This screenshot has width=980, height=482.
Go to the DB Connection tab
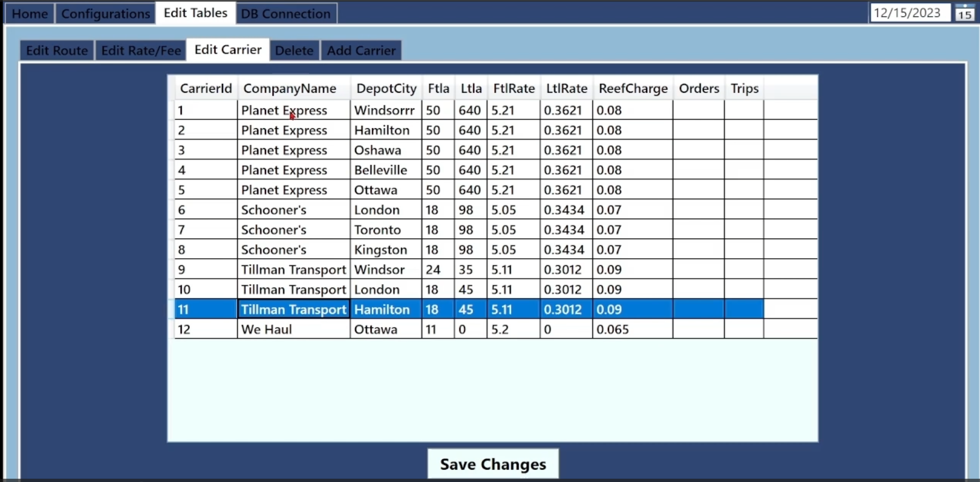[286, 14]
